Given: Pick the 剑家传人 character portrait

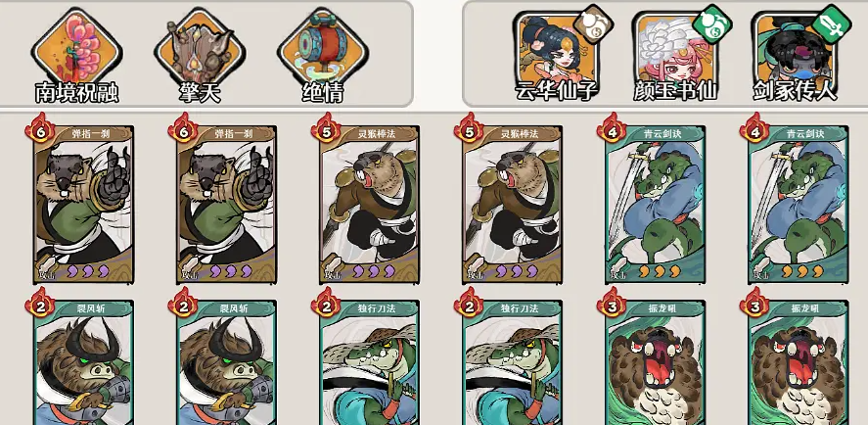Looking at the screenshot, I should coord(795,49).
